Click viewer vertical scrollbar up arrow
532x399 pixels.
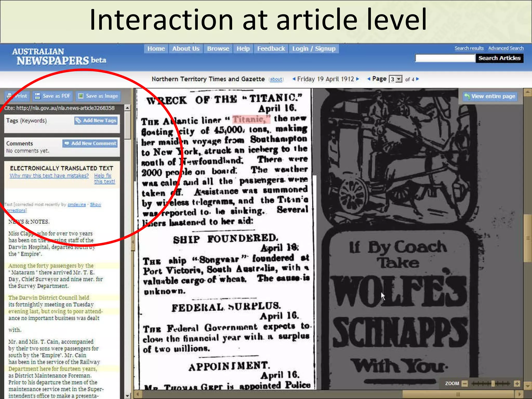pyautogui.click(x=528, y=92)
